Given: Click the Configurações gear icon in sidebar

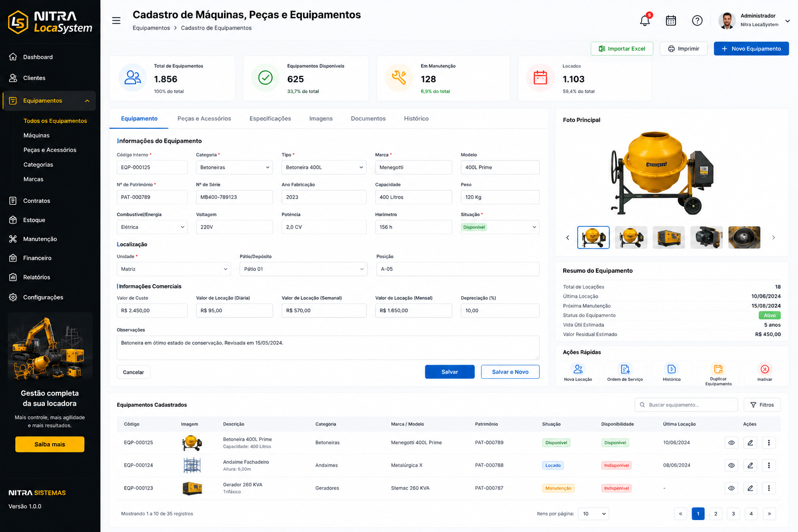Looking at the screenshot, I should pos(13,297).
